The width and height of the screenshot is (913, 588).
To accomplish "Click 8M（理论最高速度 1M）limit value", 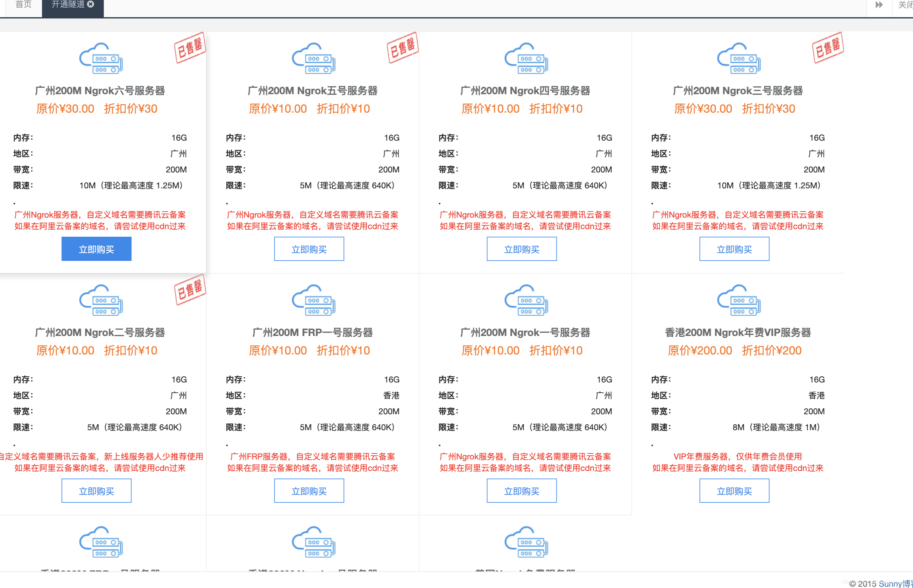I will (x=776, y=427).
